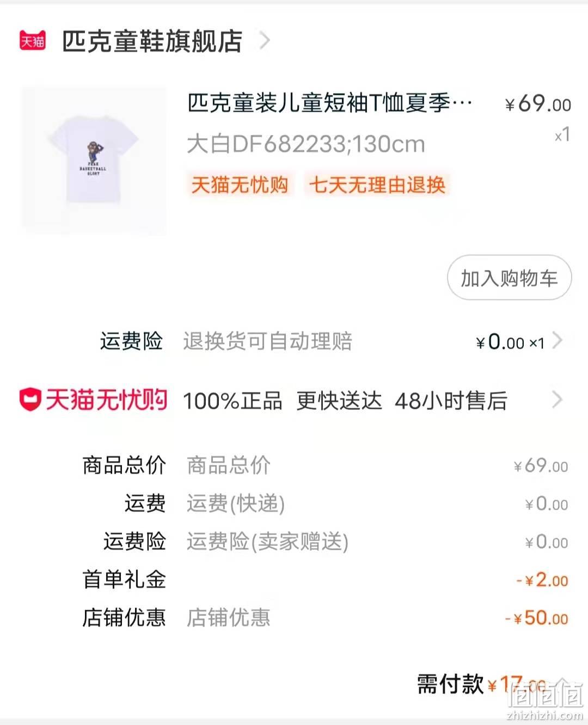Tap the 七天无理由退换 tag
This screenshot has height=725, width=588.
(377, 185)
